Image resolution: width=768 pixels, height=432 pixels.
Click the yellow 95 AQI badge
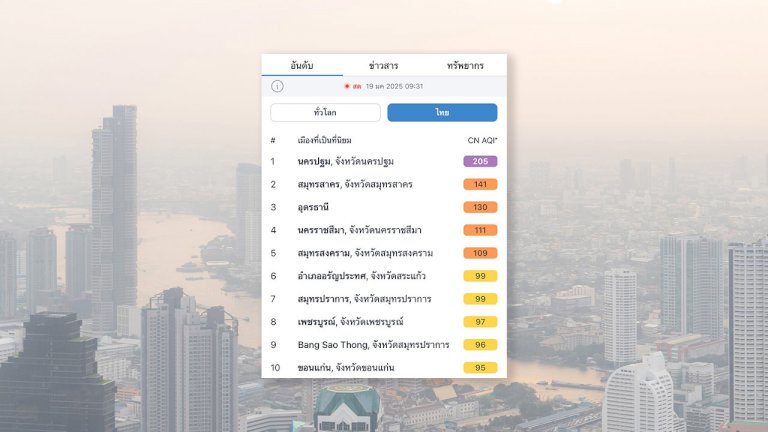480,368
